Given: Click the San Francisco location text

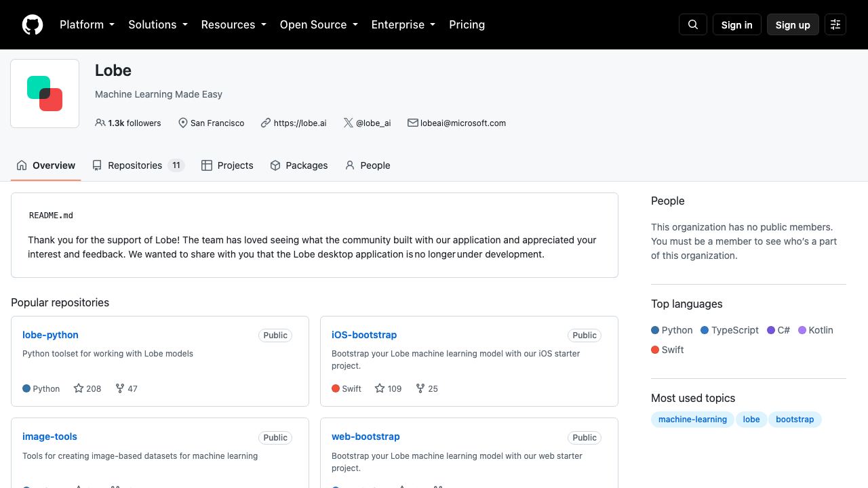Looking at the screenshot, I should click(217, 123).
